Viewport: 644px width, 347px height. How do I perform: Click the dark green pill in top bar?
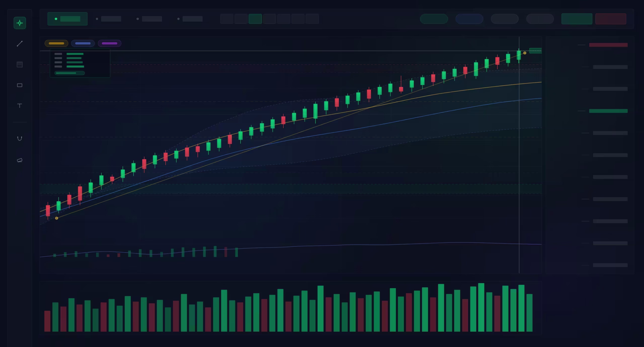click(x=434, y=19)
